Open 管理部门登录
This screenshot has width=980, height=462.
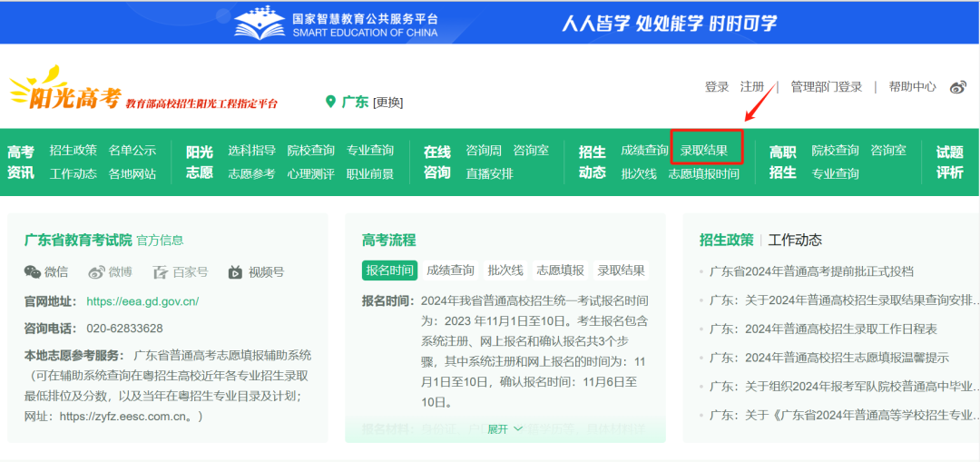point(827,87)
